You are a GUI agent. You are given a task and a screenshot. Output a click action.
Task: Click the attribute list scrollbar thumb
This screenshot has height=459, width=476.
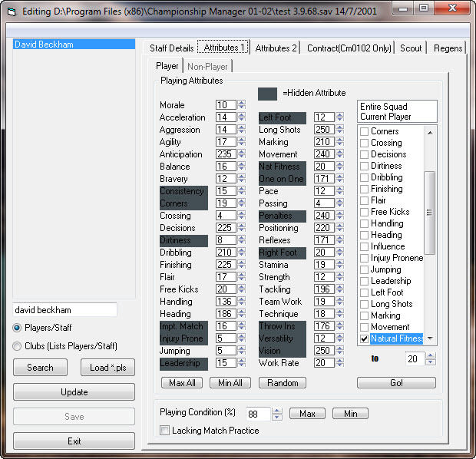(429, 213)
